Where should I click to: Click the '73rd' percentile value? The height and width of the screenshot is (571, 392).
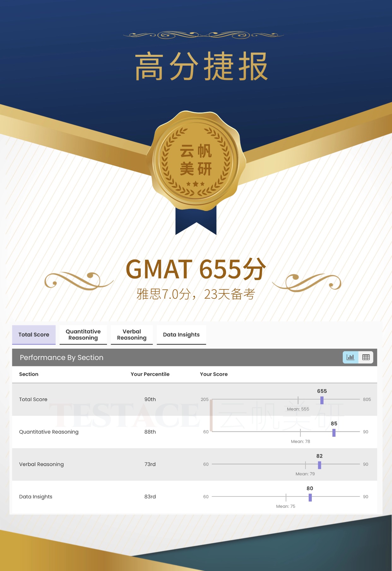pyautogui.click(x=150, y=464)
